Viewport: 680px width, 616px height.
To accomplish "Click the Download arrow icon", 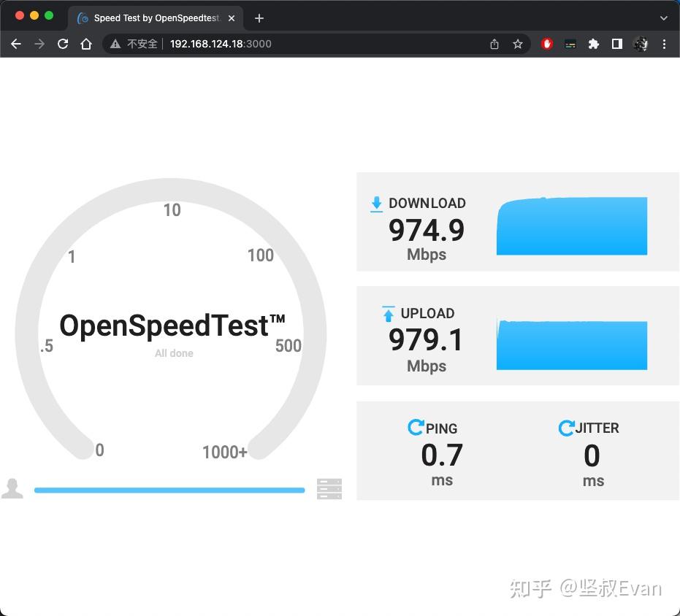I will pos(377,204).
